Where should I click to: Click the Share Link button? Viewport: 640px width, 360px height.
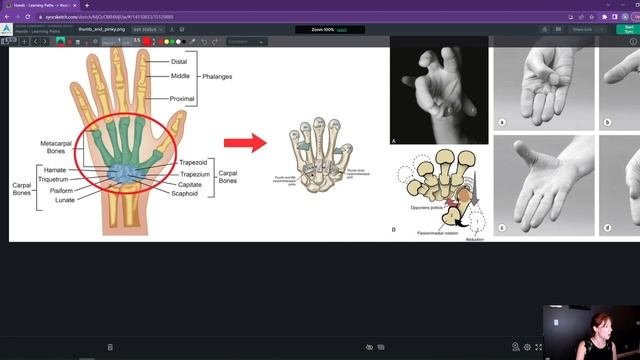point(582,29)
